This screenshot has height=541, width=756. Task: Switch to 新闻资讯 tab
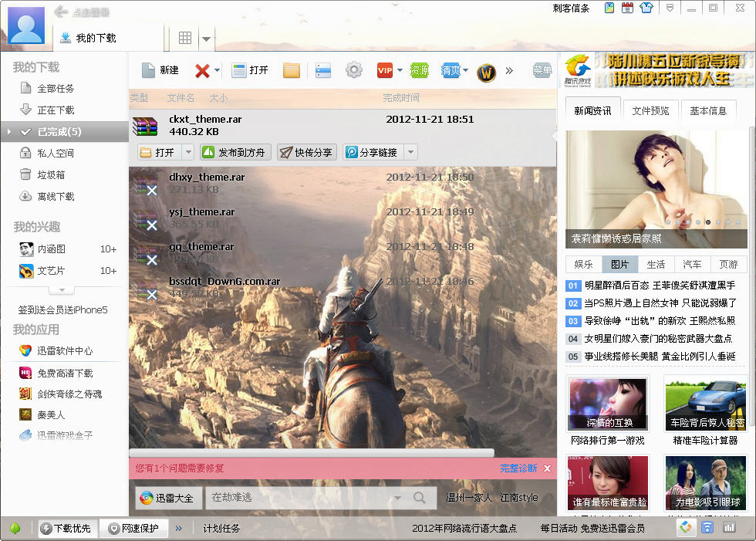(592, 110)
